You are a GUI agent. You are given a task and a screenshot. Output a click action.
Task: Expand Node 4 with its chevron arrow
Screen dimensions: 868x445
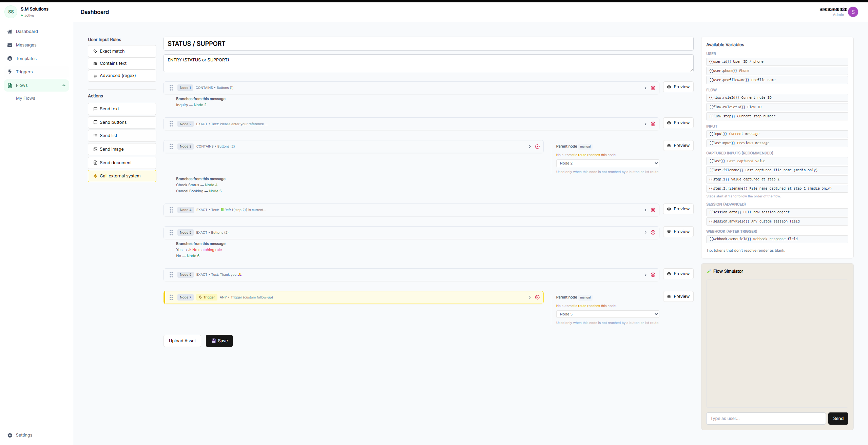pos(645,210)
